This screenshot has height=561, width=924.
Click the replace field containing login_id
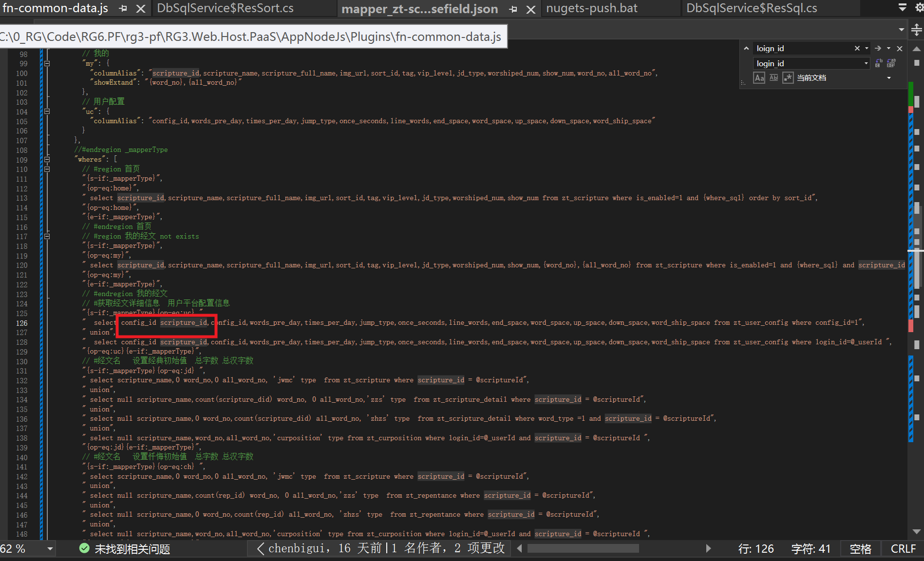click(808, 63)
